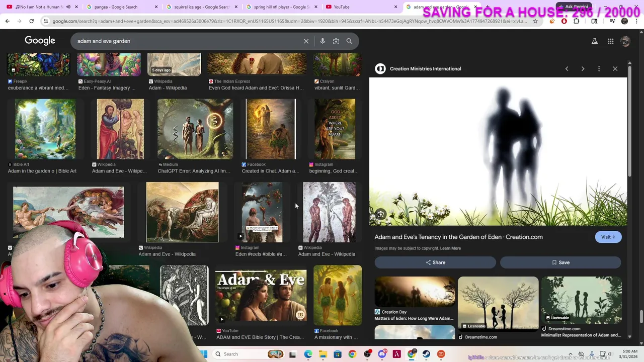Open Microsoft Store from taskbar
The width and height of the screenshot is (644, 362).
click(337, 354)
